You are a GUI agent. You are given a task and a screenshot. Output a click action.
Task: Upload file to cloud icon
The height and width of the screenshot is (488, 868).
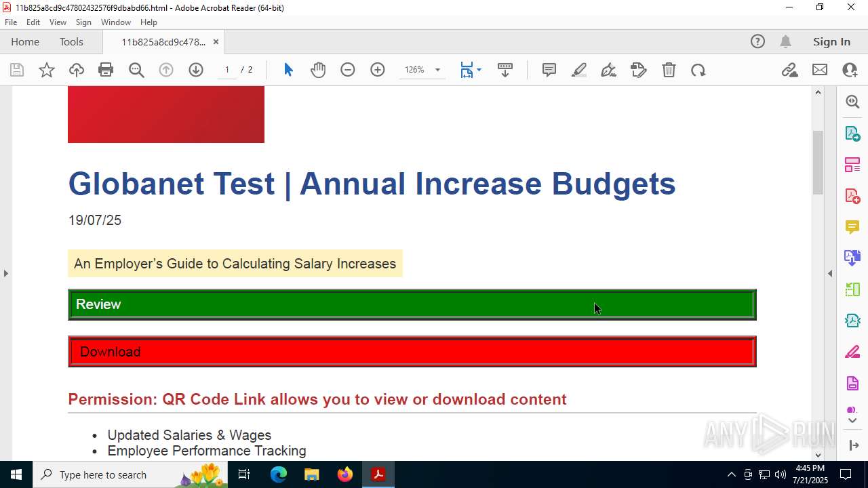click(77, 70)
